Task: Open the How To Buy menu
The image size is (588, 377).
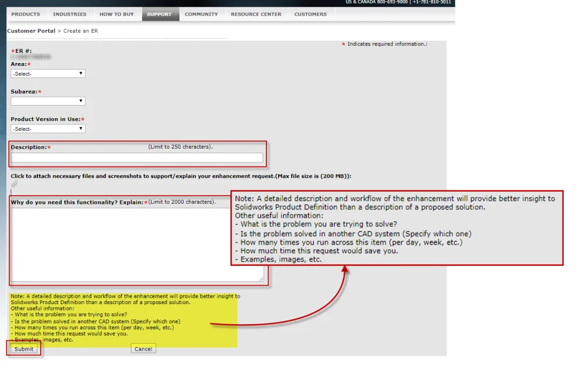Action: [x=116, y=14]
